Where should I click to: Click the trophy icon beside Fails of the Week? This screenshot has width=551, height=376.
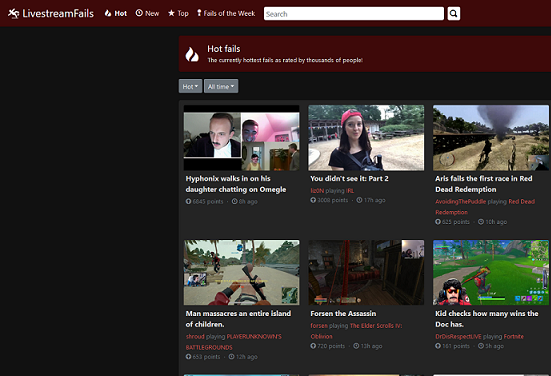click(199, 13)
